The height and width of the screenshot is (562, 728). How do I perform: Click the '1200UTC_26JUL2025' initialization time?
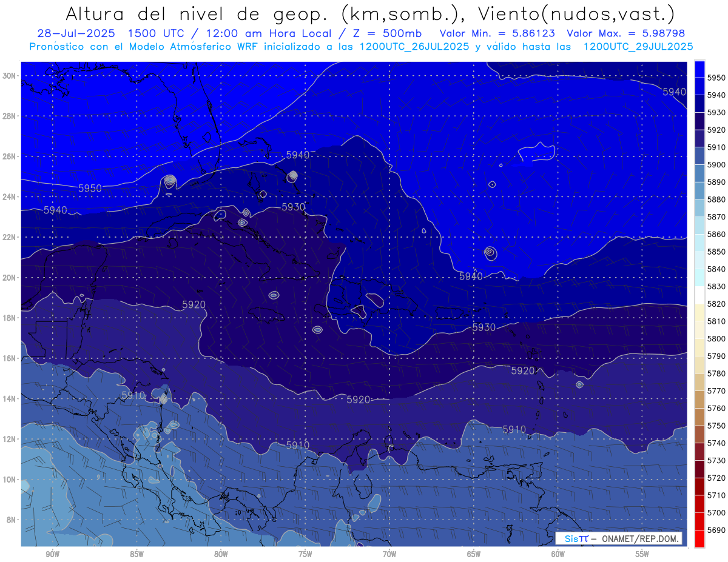click(x=414, y=46)
